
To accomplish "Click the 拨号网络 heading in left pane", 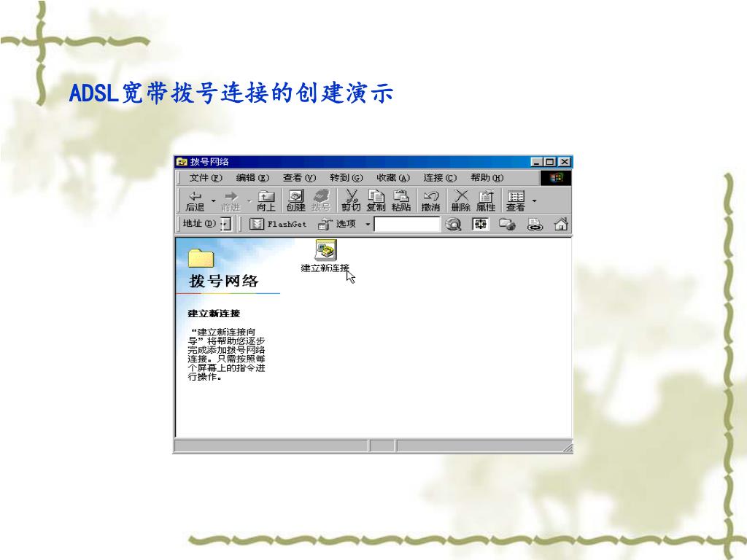I will 223,281.
